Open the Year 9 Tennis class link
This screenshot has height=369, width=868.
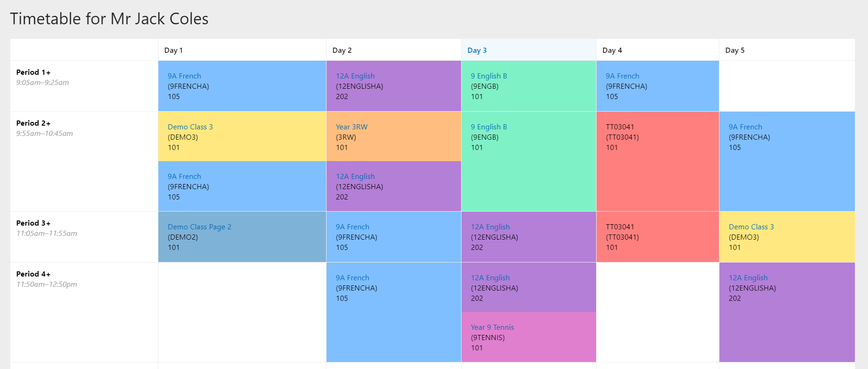point(492,327)
